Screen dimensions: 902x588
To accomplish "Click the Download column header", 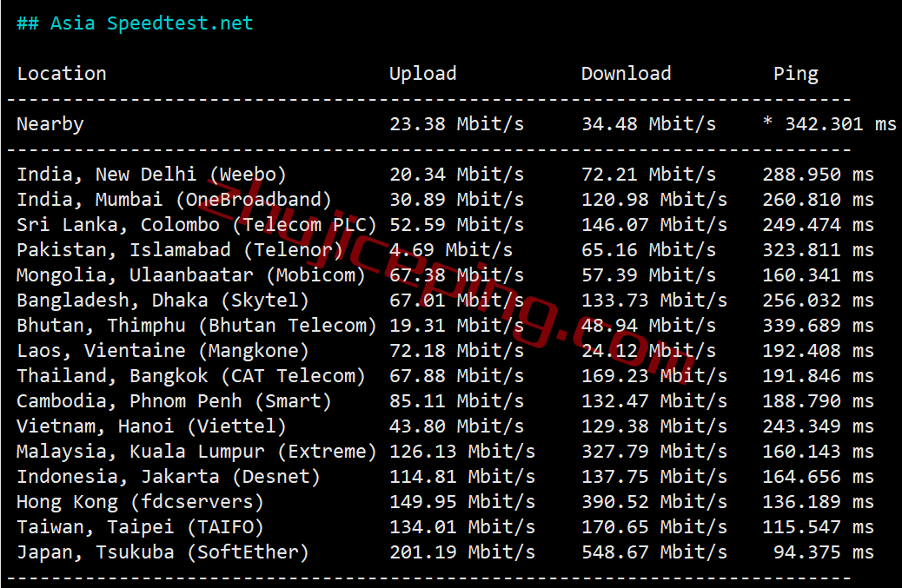I will pyautogui.click(x=626, y=74).
